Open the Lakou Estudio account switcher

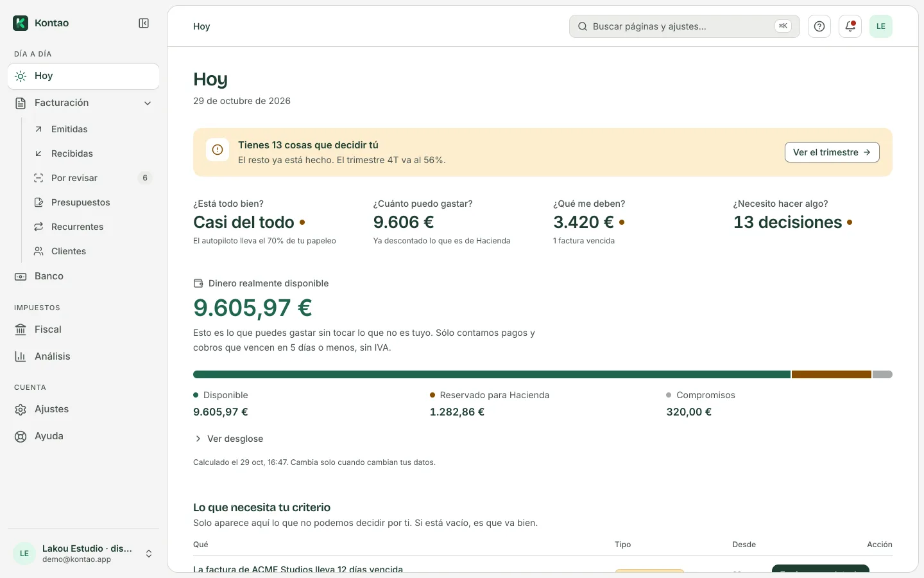(83, 554)
